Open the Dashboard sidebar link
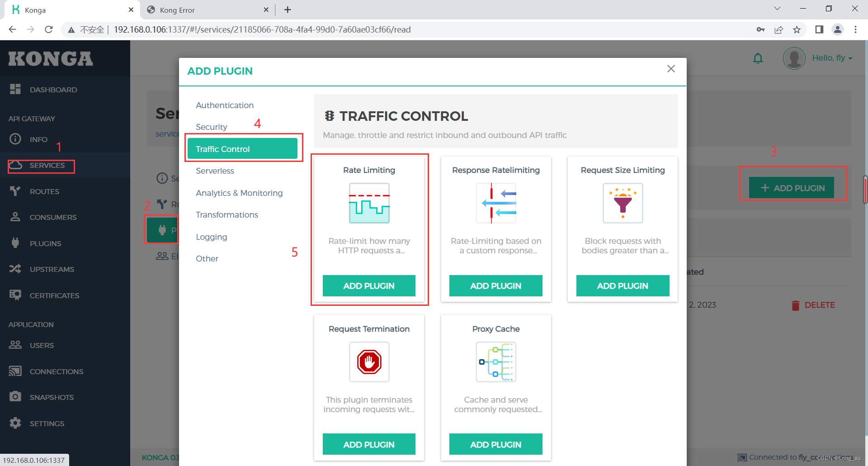 point(53,90)
